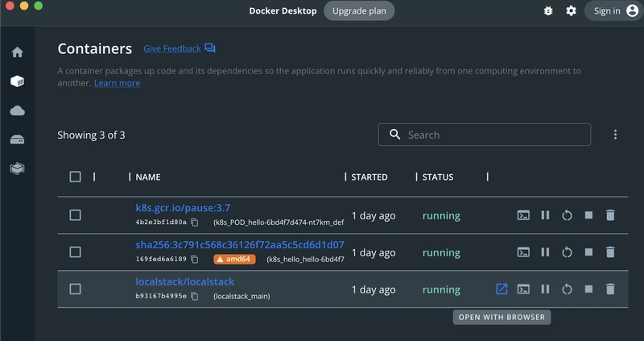The height and width of the screenshot is (341, 644).
Task: Open the Volumes drive sidebar icon
Action: [17, 139]
